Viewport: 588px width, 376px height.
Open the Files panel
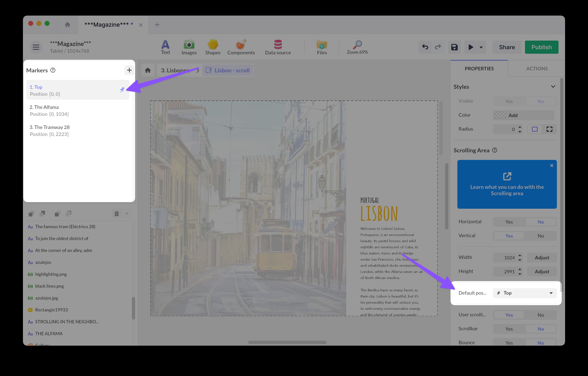(322, 47)
